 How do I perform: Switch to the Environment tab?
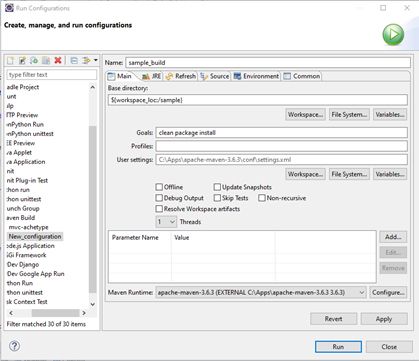(x=256, y=76)
